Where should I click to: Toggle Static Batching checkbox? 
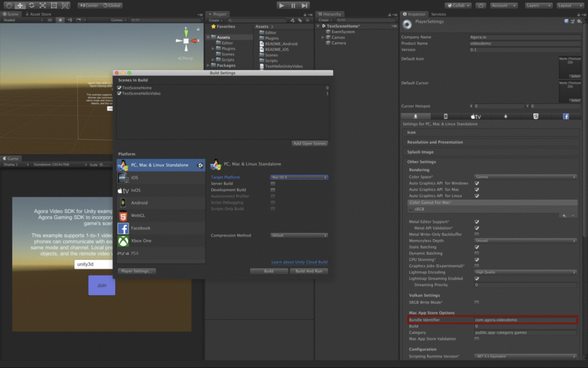point(477,247)
